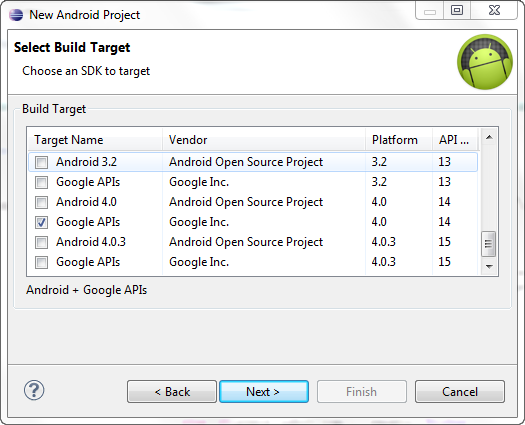This screenshot has width=525, height=425.
Task: Sort list by Vendor column header
Action: coord(264,140)
